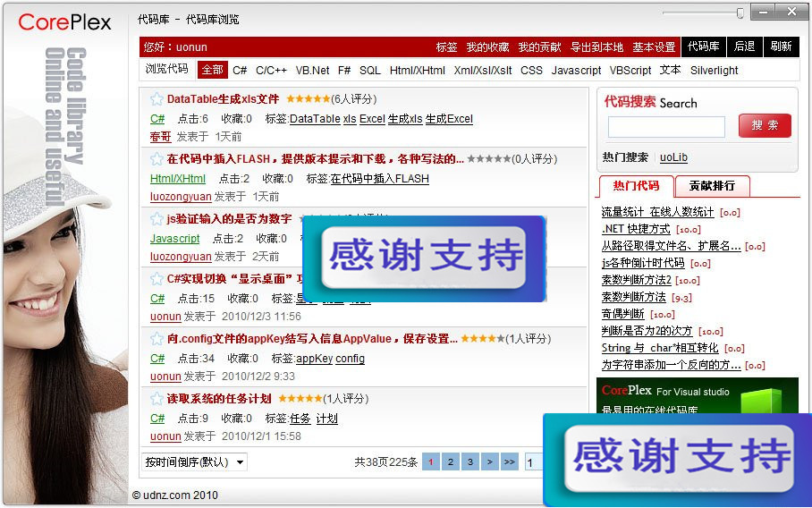Viewport: 812px width, 508px height.
Task: Select the 文本 filter
Action: click(670, 70)
